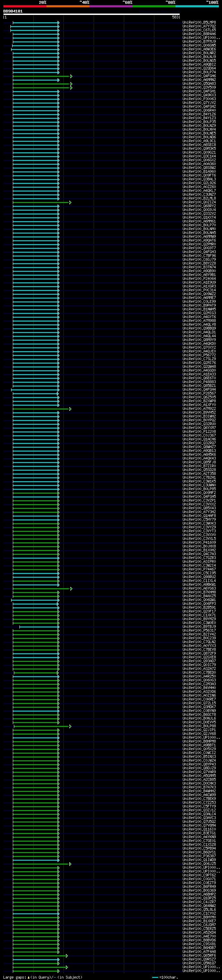This screenshot has height=980, width=222.
Task: Select the UniRef100_P26567 label
Action: coord(199,394)
